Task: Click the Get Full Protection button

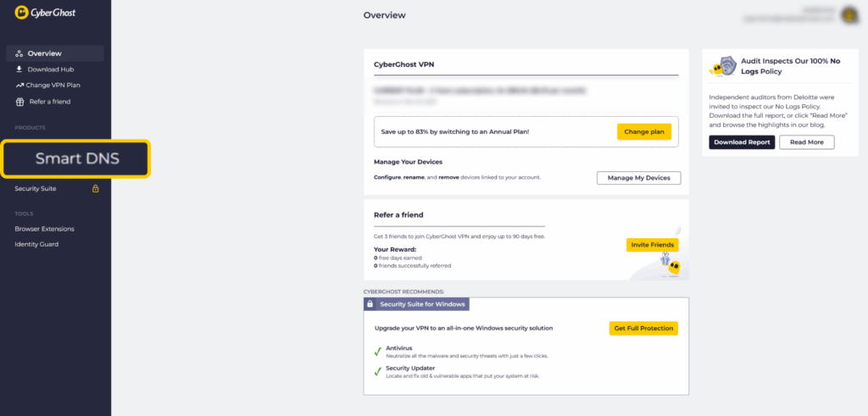Action: click(643, 328)
